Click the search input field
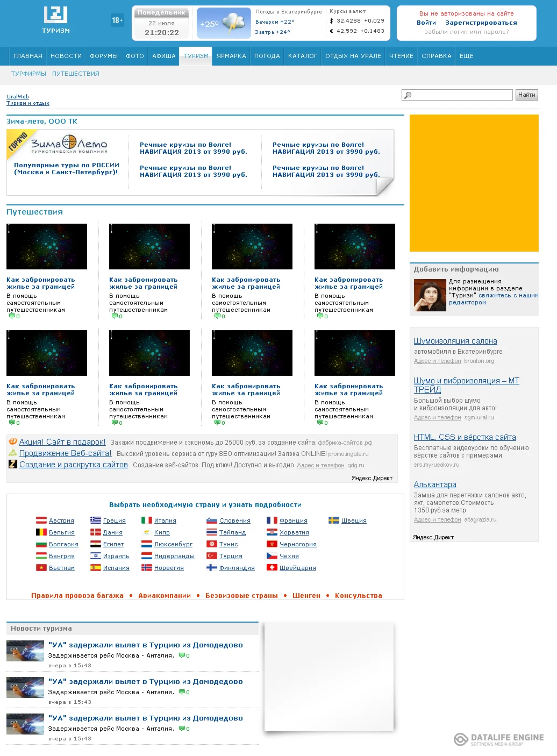 point(457,95)
